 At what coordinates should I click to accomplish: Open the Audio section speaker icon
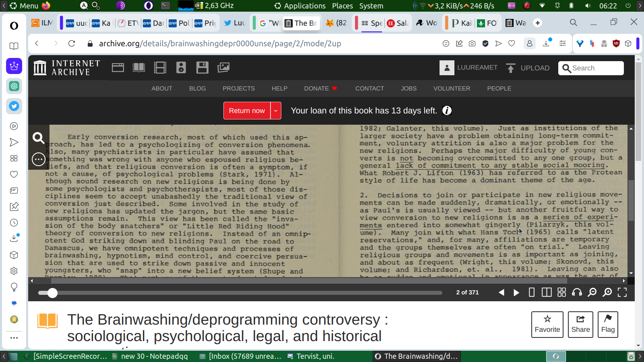[181, 68]
